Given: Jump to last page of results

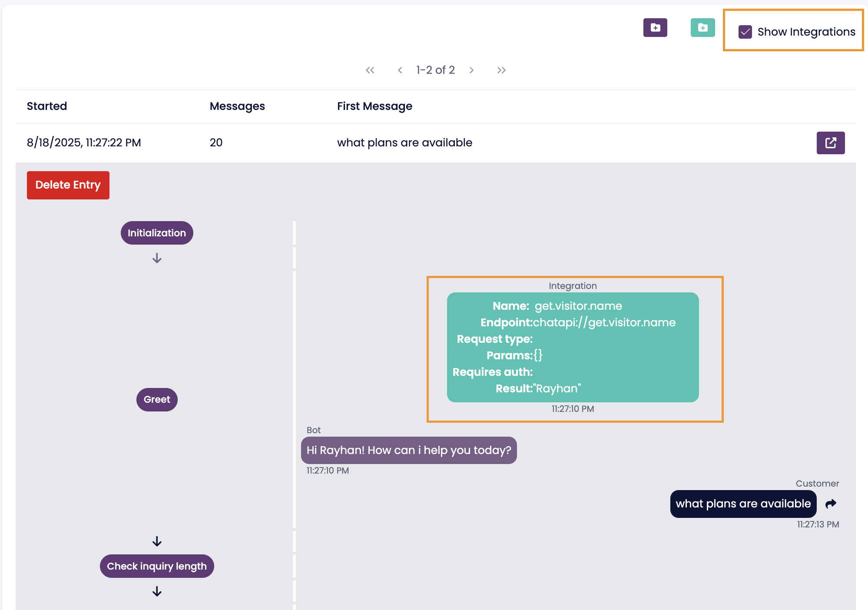Looking at the screenshot, I should tap(501, 70).
